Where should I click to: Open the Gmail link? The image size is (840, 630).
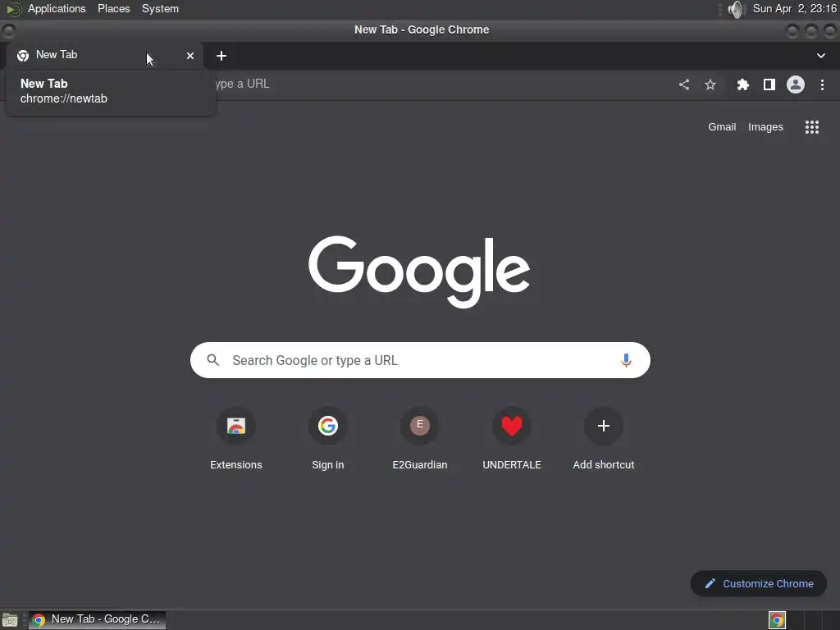click(x=722, y=127)
